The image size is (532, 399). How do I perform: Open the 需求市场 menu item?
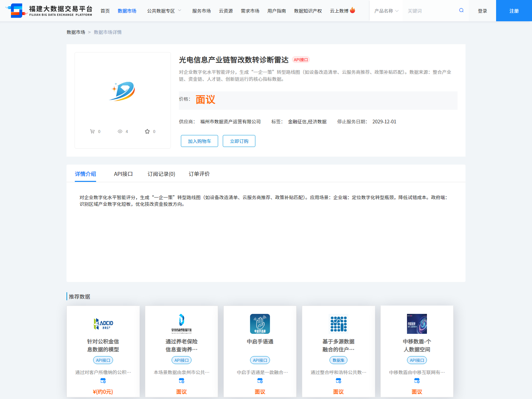250,11
